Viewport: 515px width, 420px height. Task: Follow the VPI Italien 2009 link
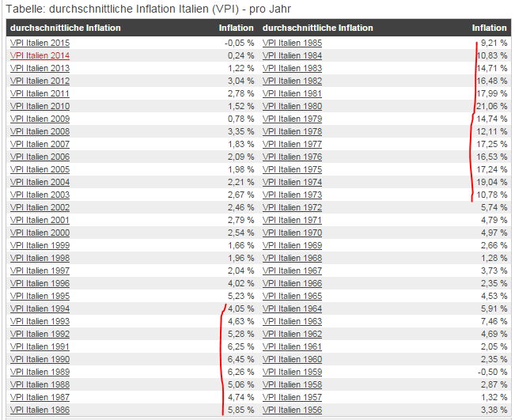tap(40, 119)
